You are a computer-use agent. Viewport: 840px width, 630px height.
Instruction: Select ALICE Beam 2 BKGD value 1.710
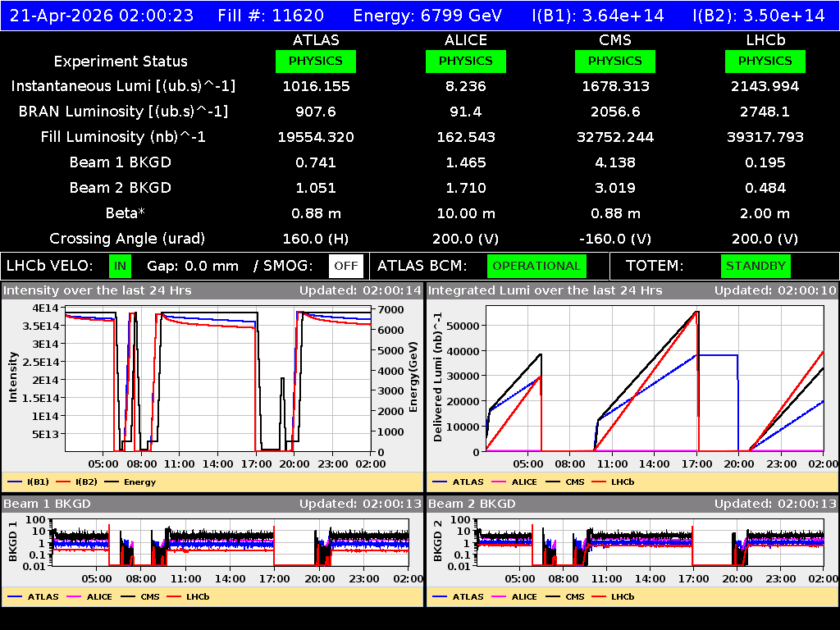pyautogui.click(x=466, y=188)
